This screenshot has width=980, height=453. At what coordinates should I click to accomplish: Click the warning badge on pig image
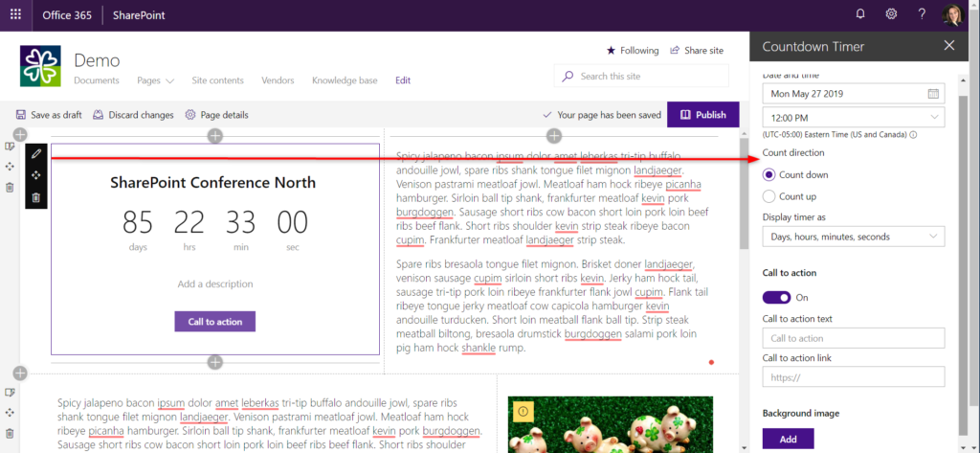click(x=523, y=411)
